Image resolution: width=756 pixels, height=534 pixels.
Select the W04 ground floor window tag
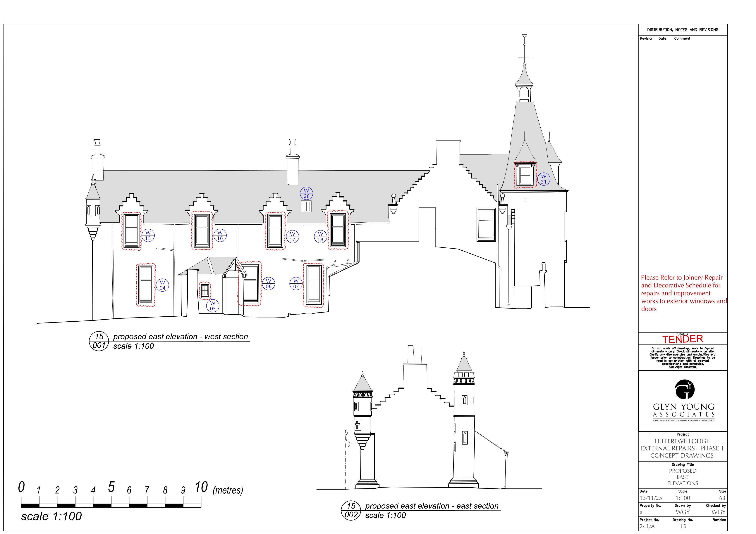[162, 285]
